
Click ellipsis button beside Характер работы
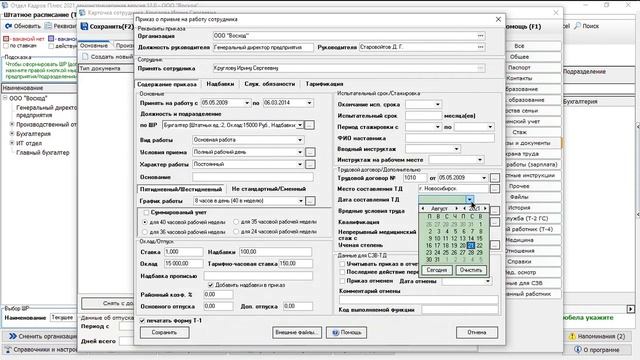(x=310, y=164)
